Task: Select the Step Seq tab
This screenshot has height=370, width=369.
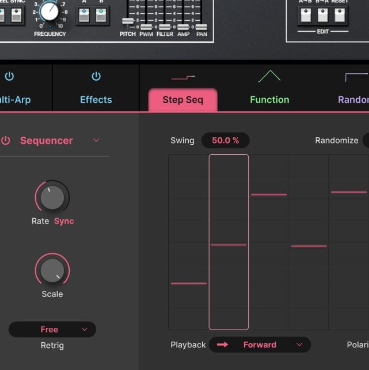Action: pyautogui.click(x=183, y=100)
